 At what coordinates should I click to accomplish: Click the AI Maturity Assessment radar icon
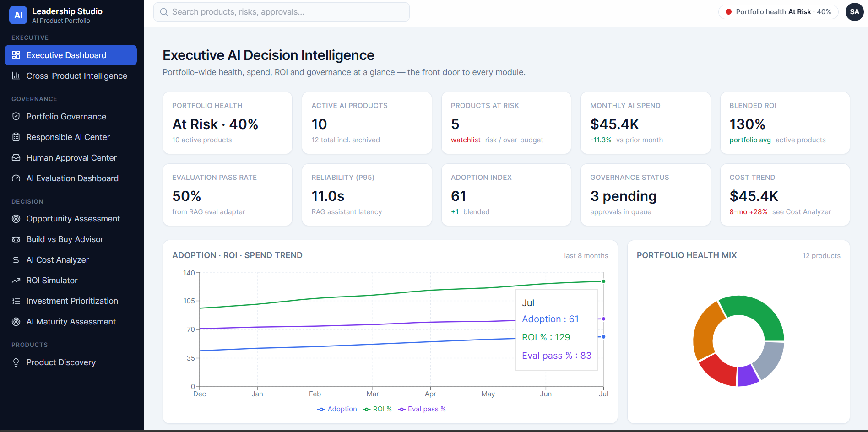(16, 322)
